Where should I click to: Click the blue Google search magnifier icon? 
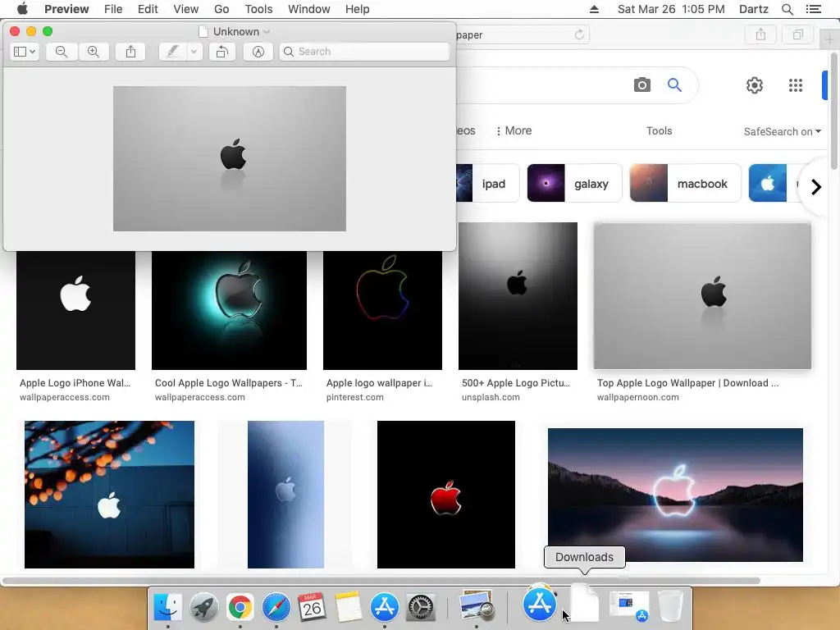(x=674, y=84)
